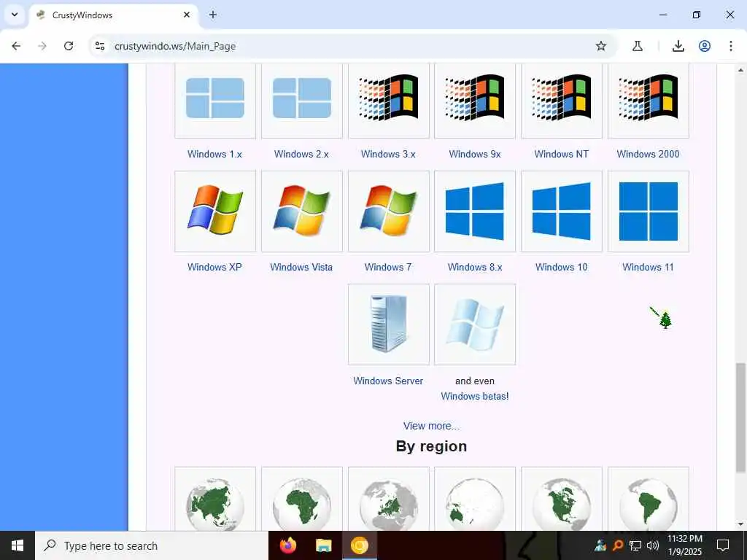The height and width of the screenshot is (560, 747).
Task: Click the Chrome Canary taskbar icon
Action: tap(360, 545)
